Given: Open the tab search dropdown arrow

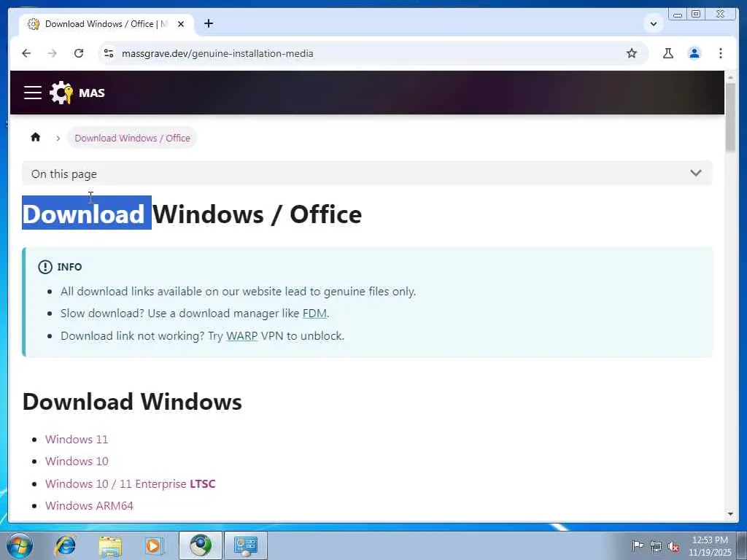Looking at the screenshot, I should click(654, 23).
